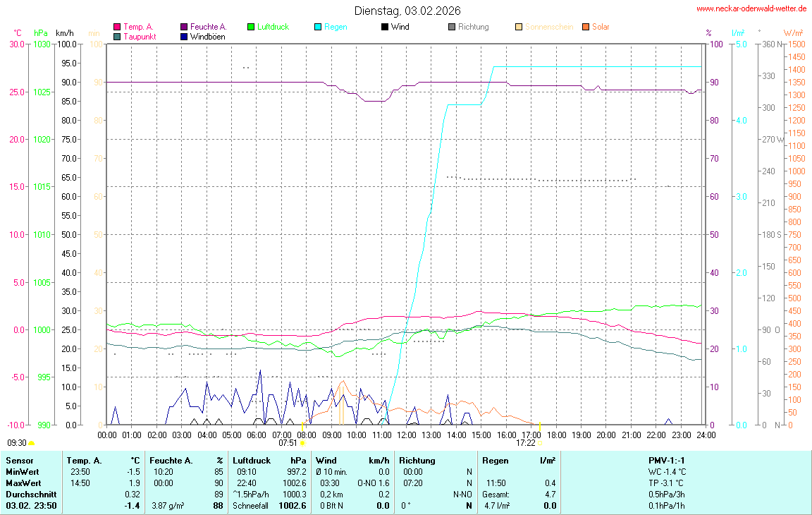This screenshot has height=515, width=812.
Task: Click the orange Solar legend marker
Action: (586, 27)
